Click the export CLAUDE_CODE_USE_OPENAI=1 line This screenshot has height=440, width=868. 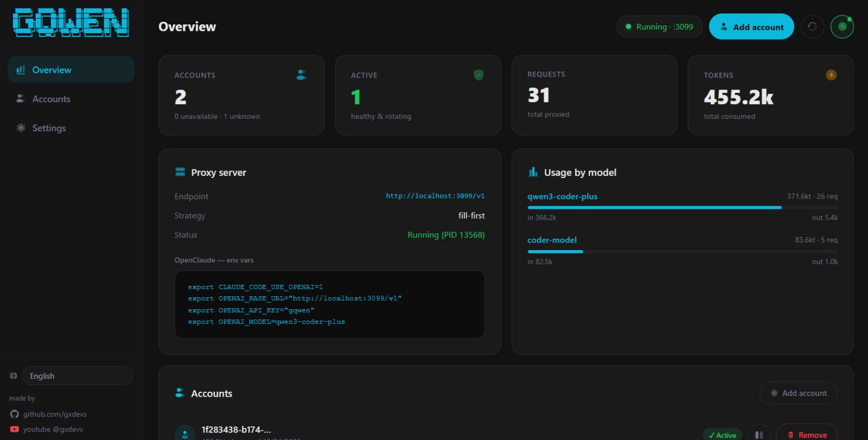click(256, 287)
